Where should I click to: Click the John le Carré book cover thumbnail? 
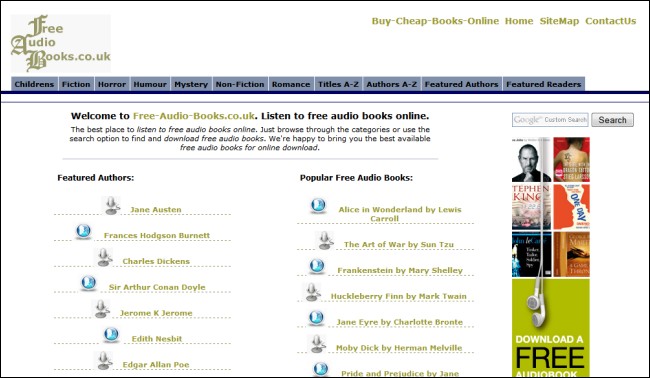click(x=531, y=254)
